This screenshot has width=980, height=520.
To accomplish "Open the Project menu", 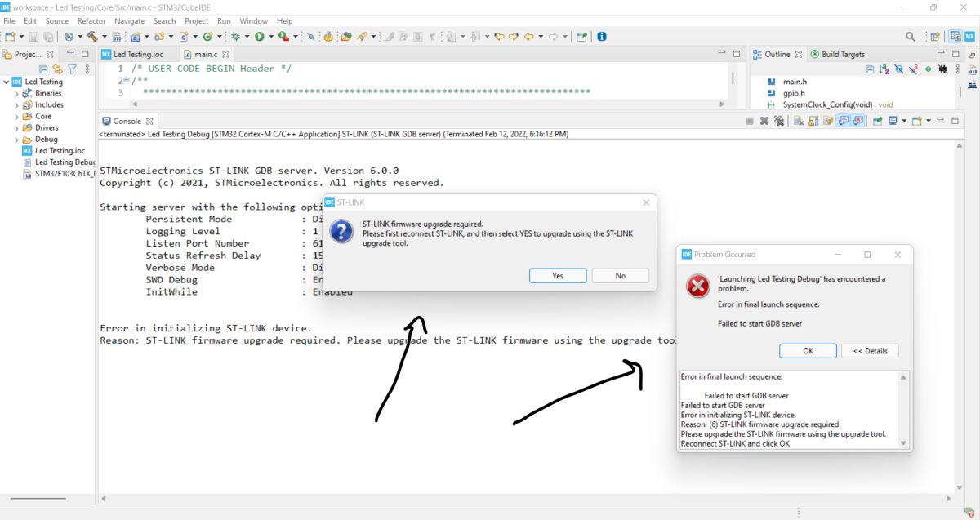I will point(196,20).
